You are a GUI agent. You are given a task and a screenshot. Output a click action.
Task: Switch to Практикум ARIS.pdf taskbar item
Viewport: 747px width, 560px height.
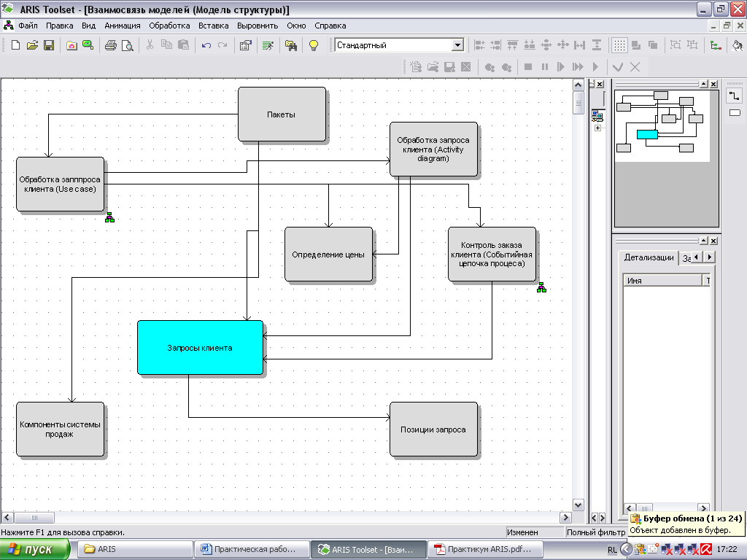[x=485, y=550]
